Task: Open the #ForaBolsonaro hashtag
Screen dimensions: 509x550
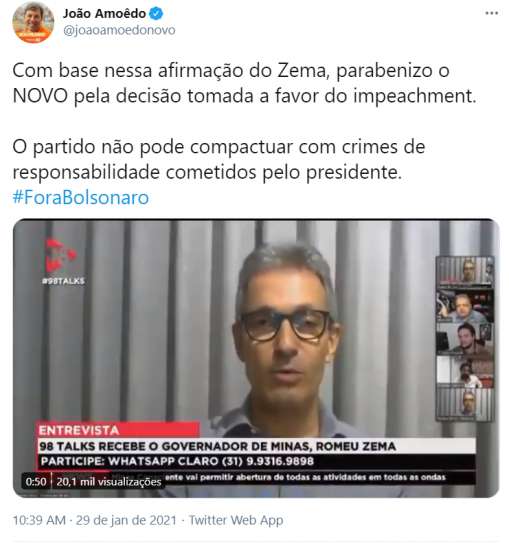Action: coord(81,197)
